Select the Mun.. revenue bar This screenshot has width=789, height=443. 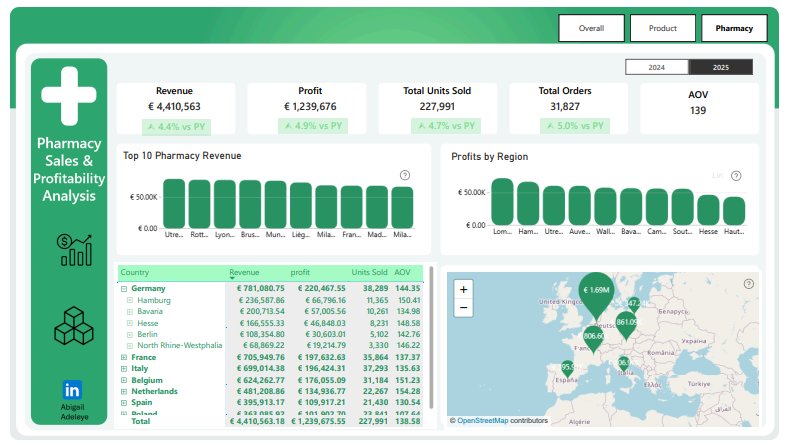pos(275,205)
